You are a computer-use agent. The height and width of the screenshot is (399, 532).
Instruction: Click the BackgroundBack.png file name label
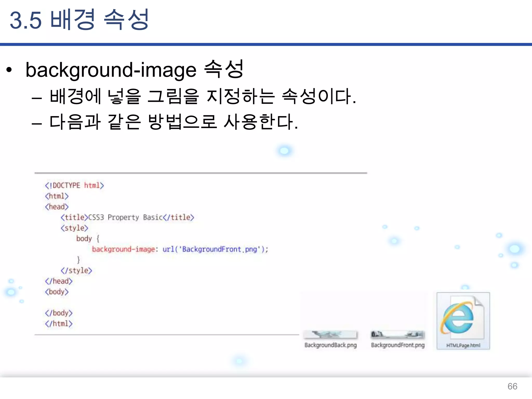pyautogui.click(x=330, y=345)
